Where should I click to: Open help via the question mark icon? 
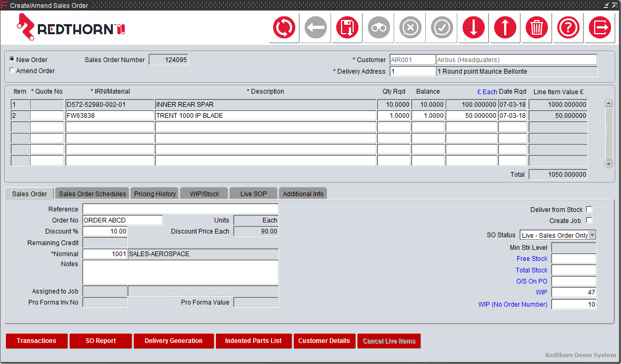pyautogui.click(x=568, y=28)
